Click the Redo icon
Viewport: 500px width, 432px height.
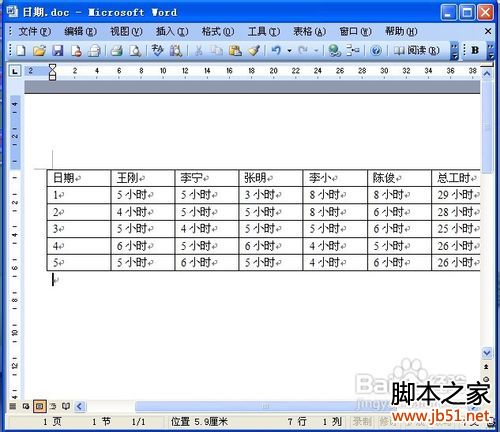click(303, 51)
